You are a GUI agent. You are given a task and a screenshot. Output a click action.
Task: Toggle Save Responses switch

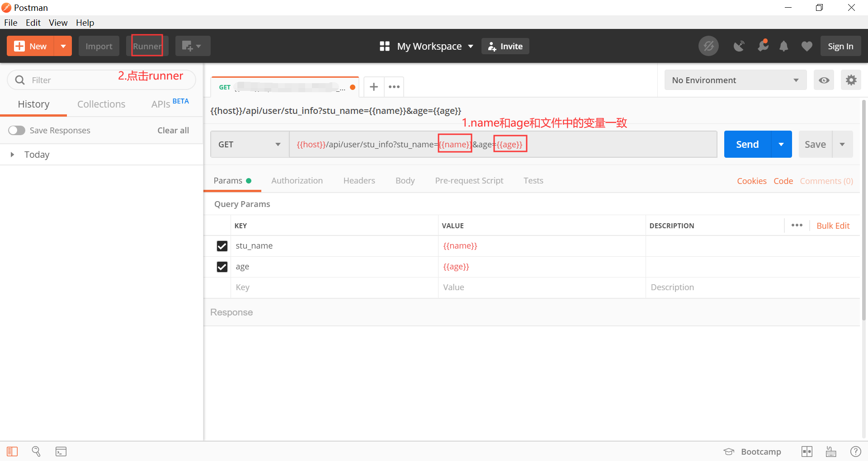pos(17,130)
